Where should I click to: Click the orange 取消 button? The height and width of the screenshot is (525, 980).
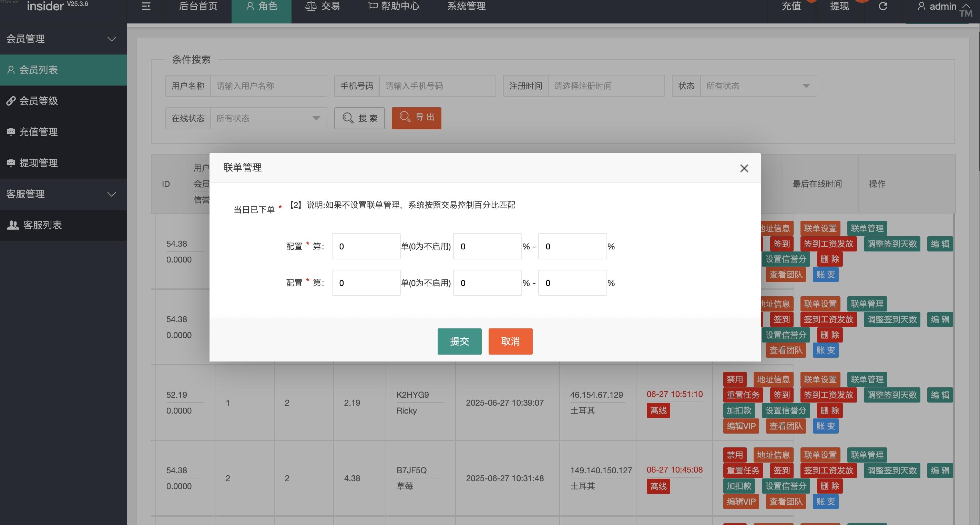[510, 341]
